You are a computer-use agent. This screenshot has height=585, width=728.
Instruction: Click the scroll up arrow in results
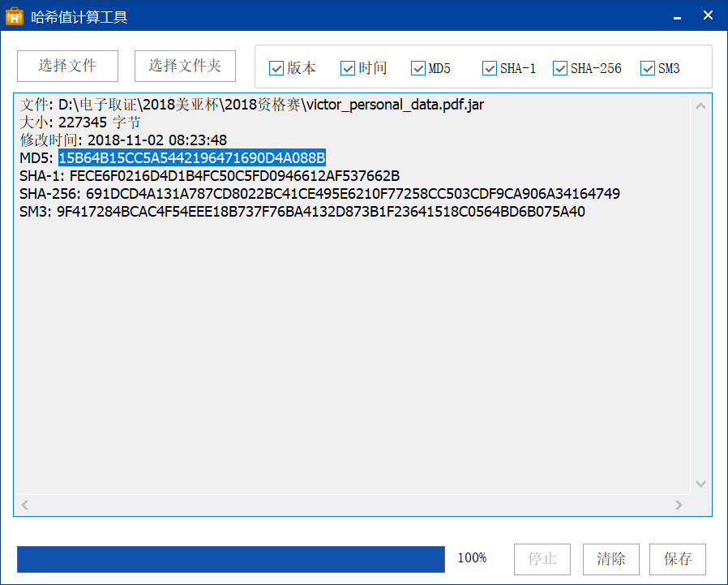(x=701, y=105)
